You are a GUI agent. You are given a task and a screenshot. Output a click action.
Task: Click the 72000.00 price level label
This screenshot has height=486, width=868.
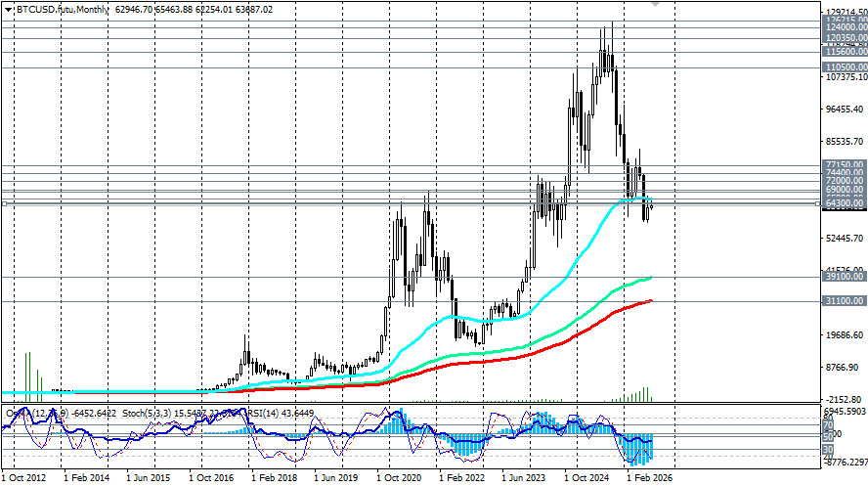(845, 181)
